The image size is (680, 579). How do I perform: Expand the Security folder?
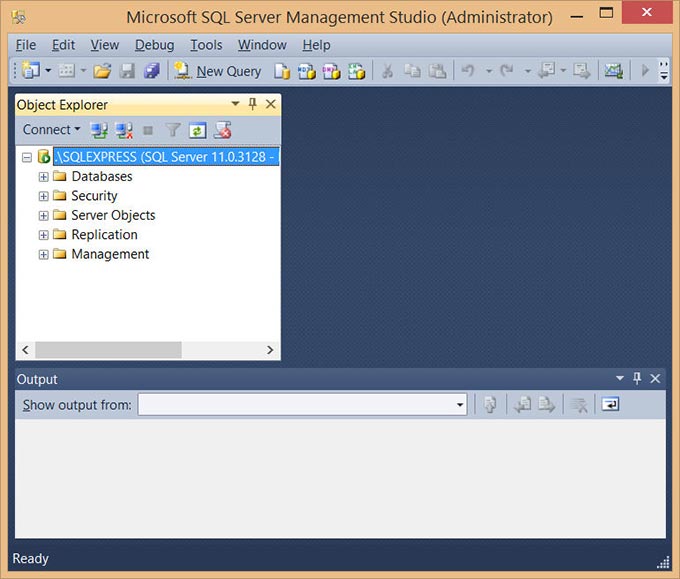point(43,196)
